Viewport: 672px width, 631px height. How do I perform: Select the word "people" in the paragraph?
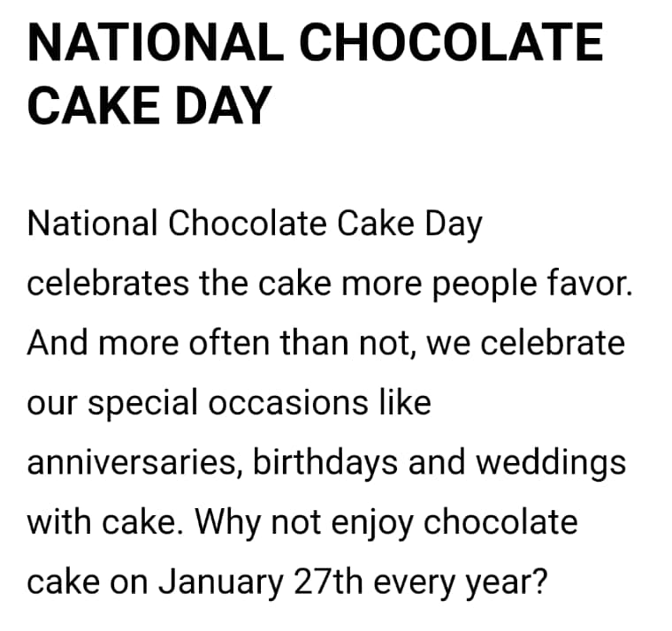point(481,284)
